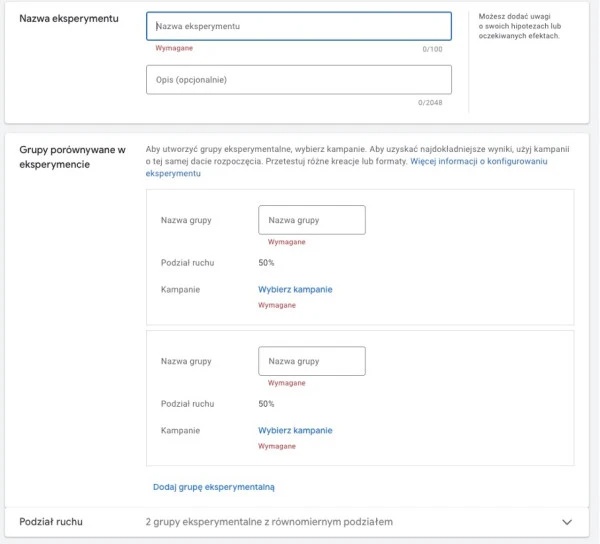This screenshot has height=544, width=600.
Task: Click the 0/100 character counter
Action: pyautogui.click(x=433, y=47)
